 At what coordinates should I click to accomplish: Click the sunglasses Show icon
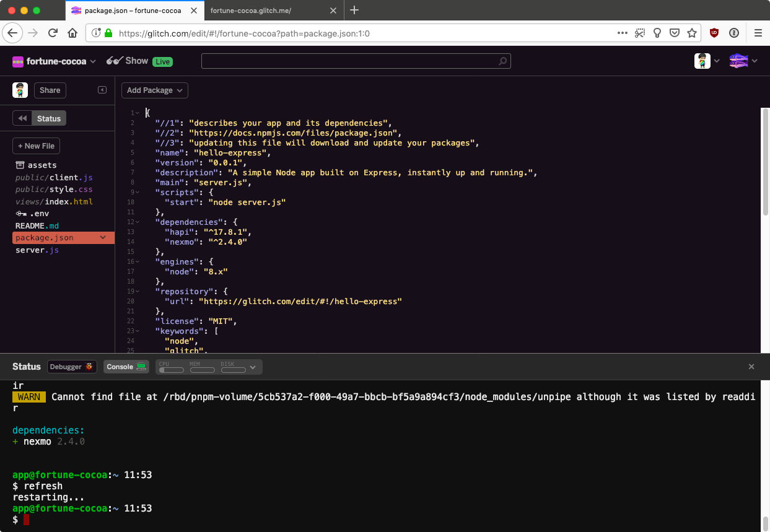[114, 61]
